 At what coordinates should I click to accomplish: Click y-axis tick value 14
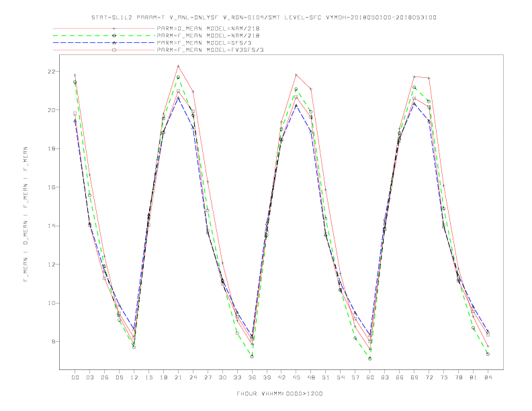(52, 226)
